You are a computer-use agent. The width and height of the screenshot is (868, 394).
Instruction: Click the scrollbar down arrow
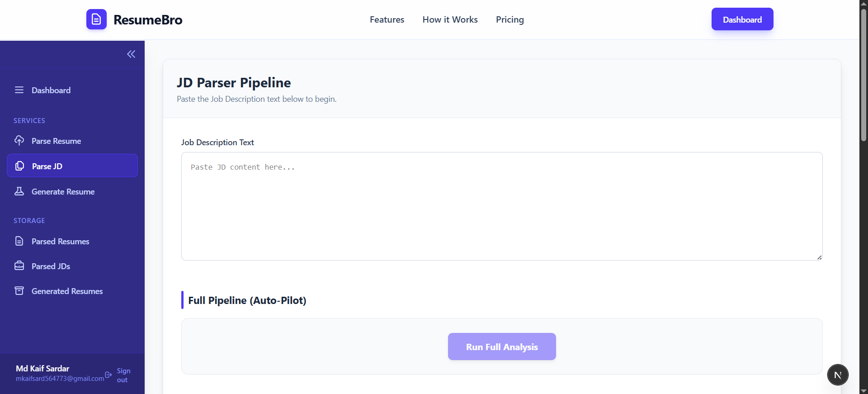pyautogui.click(x=863, y=390)
